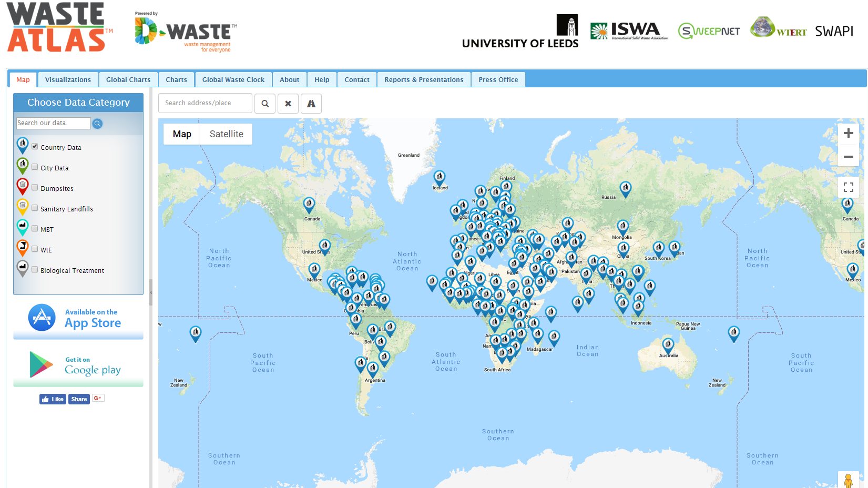Click the yellow Sanitary Landfills pin icon
868x488 pixels.
[x=23, y=207]
